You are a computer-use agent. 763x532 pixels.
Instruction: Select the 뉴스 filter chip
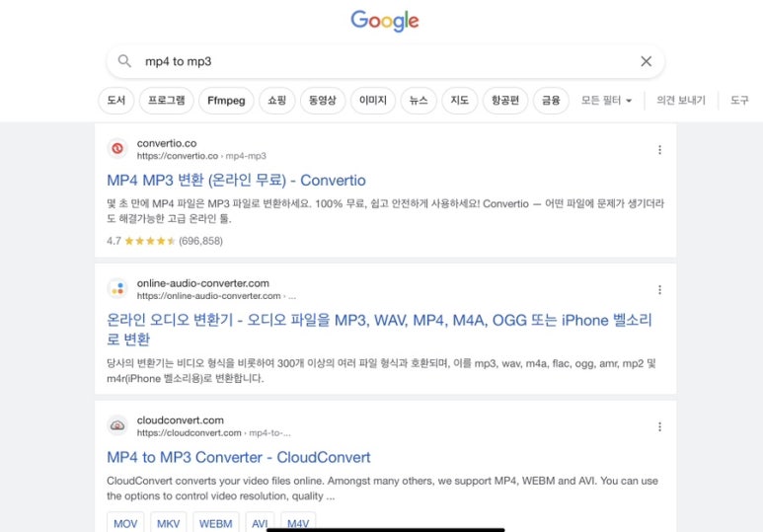(x=419, y=101)
